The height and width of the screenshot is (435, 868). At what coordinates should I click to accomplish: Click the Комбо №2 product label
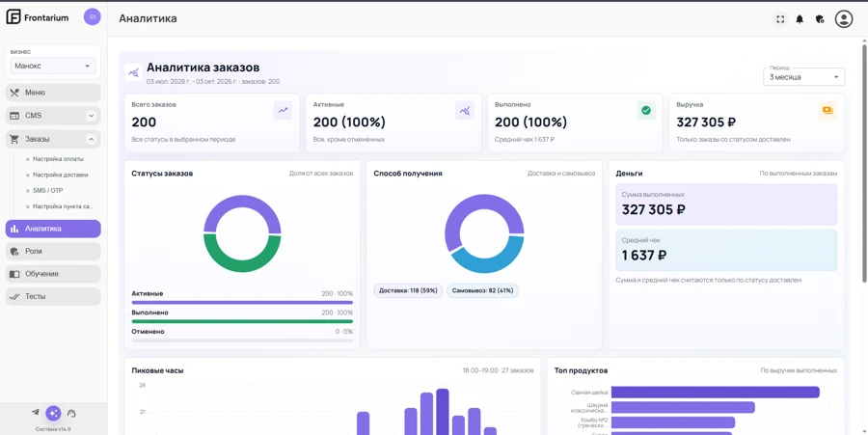tap(592, 422)
